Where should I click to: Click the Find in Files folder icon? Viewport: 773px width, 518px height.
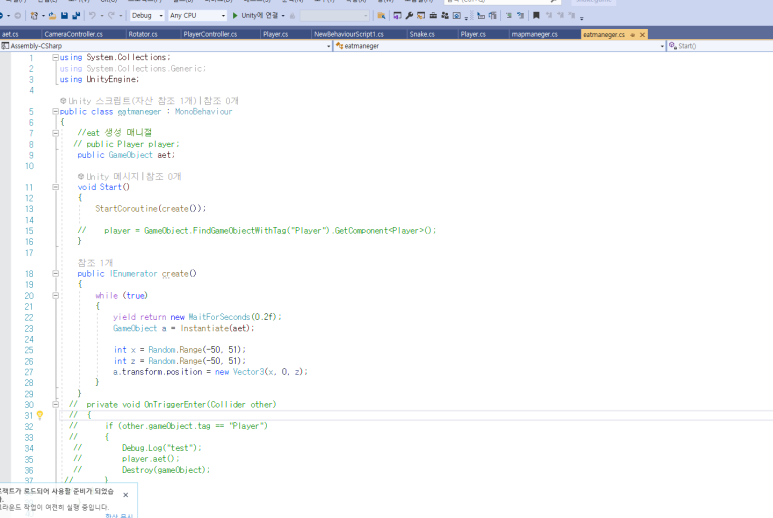pos(381,16)
